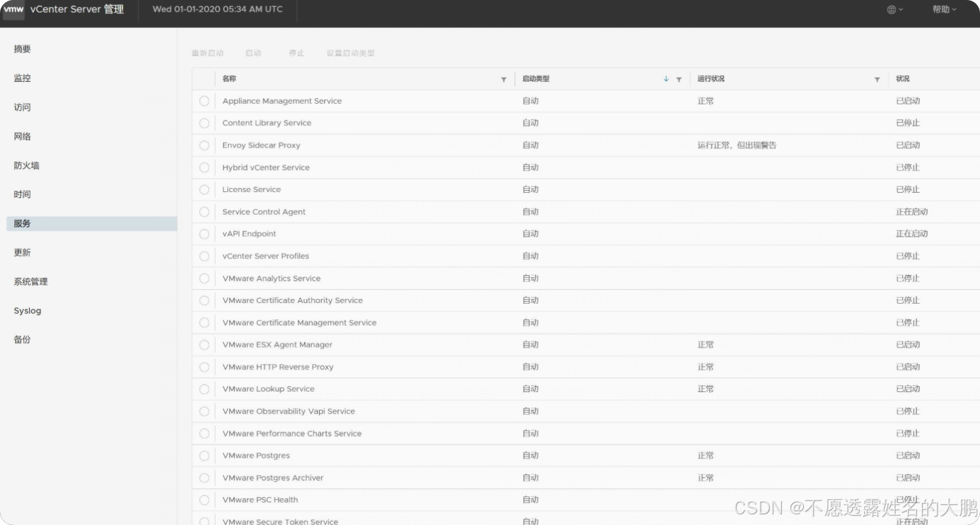This screenshot has height=525, width=980.
Task: Toggle sort arrow on 启动类型 column
Action: pos(666,79)
